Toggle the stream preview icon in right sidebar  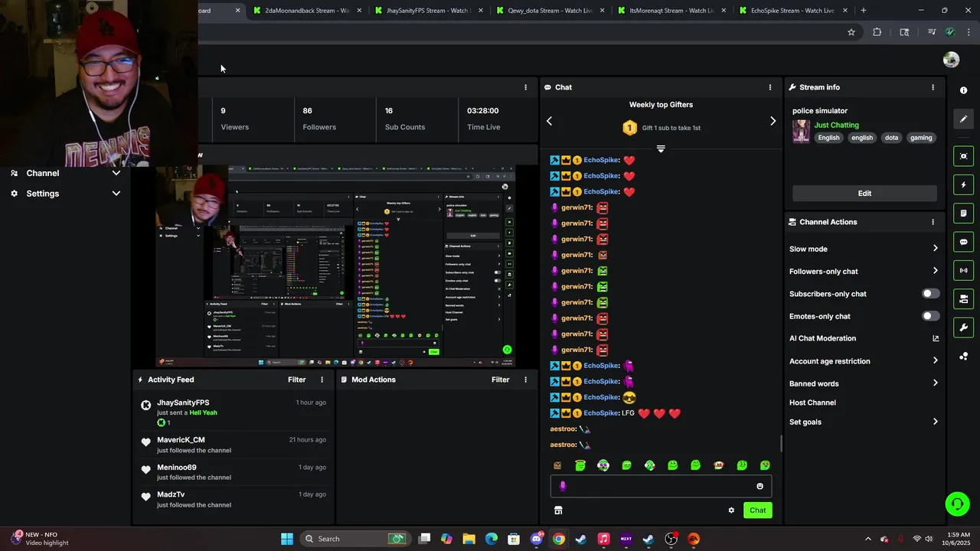point(963,156)
